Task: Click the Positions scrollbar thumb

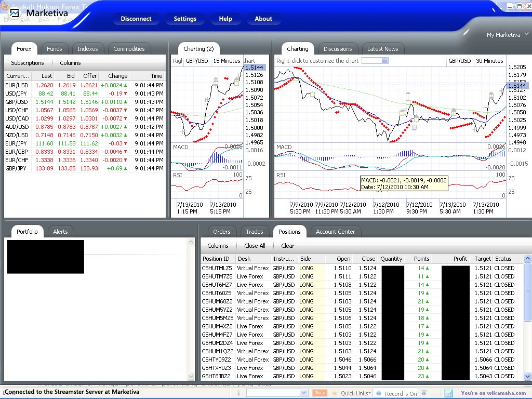Action: [527, 292]
